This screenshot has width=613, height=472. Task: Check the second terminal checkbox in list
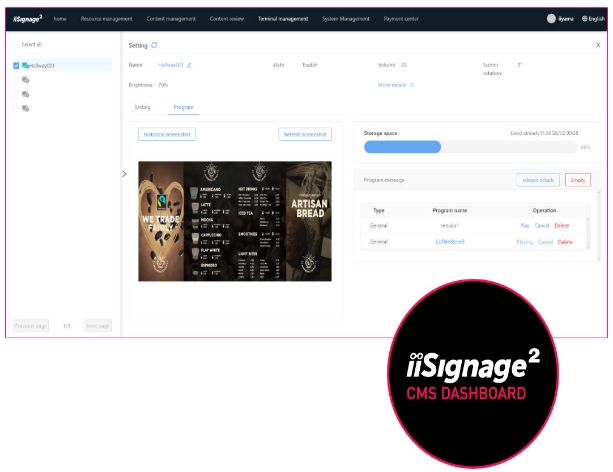point(16,80)
